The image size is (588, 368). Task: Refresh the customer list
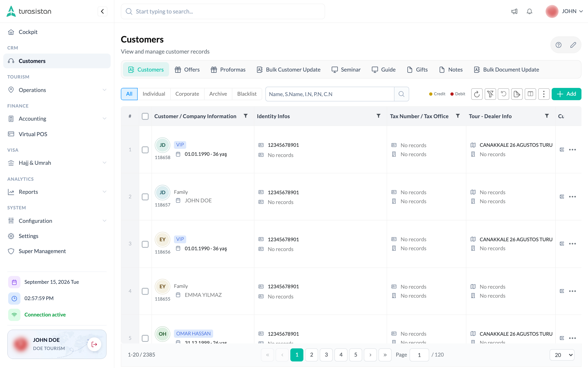[477, 94]
